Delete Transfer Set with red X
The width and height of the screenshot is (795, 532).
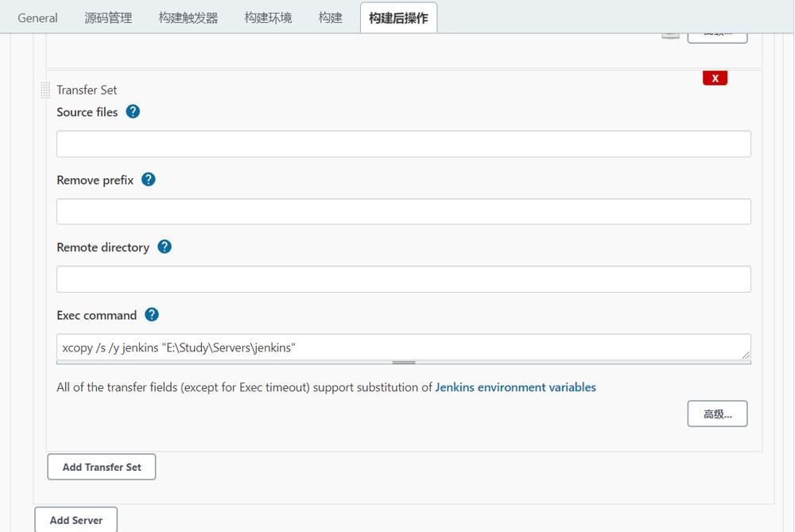click(715, 78)
